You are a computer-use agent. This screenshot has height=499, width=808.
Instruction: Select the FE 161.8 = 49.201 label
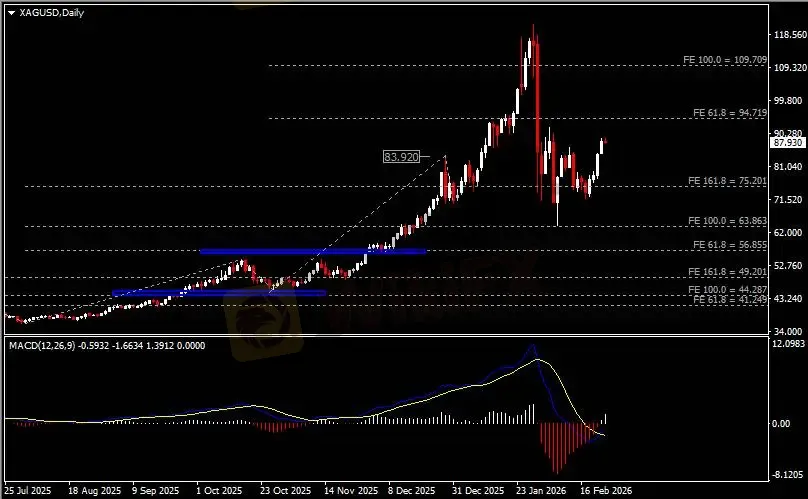coord(727,272)
